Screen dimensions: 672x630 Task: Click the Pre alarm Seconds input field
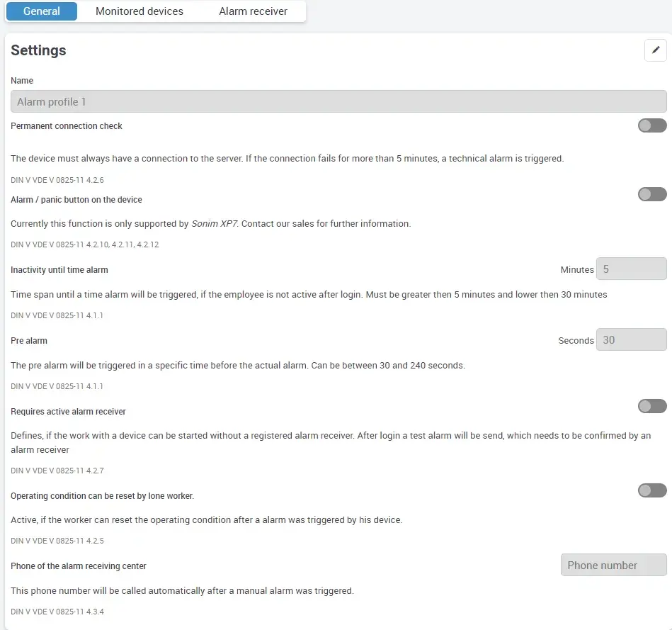[x=631, y=340]
